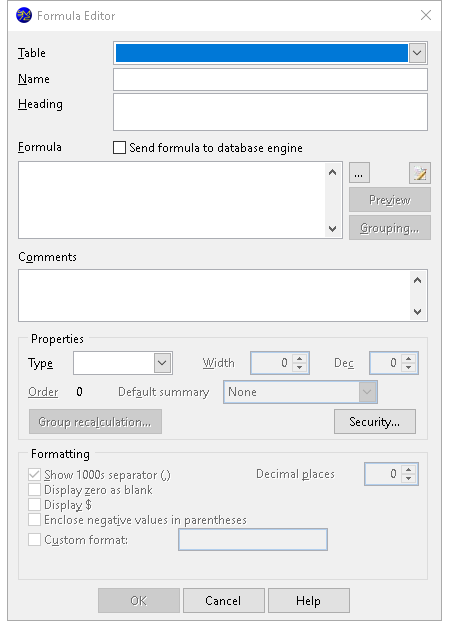Decrease Dec value with down spinner arrow

[x=409, y=368]
